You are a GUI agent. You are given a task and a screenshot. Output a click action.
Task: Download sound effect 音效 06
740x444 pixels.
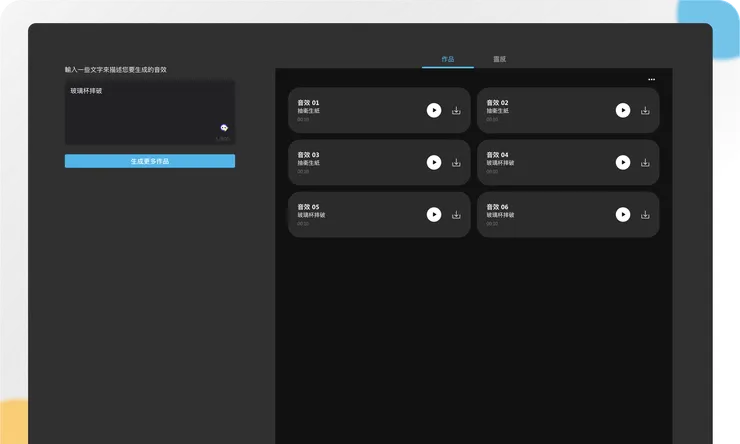645,215
